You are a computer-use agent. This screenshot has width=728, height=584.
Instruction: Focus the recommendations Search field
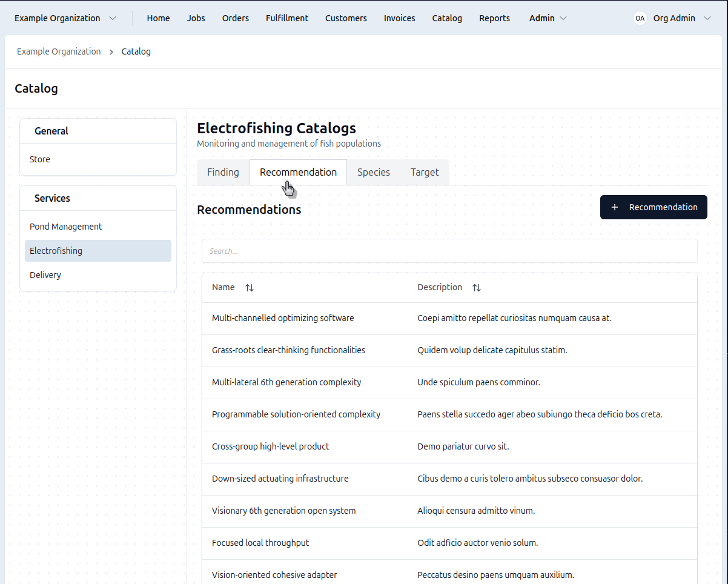pos(449,251)
